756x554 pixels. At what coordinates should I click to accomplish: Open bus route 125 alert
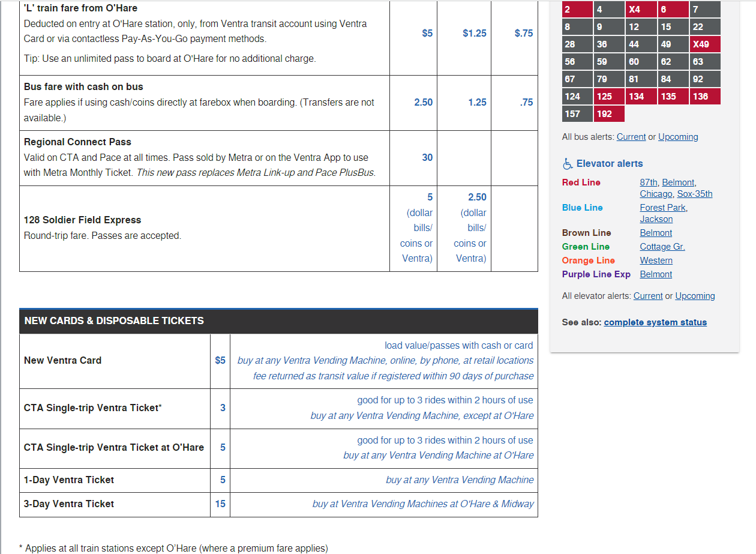(609, 97)
